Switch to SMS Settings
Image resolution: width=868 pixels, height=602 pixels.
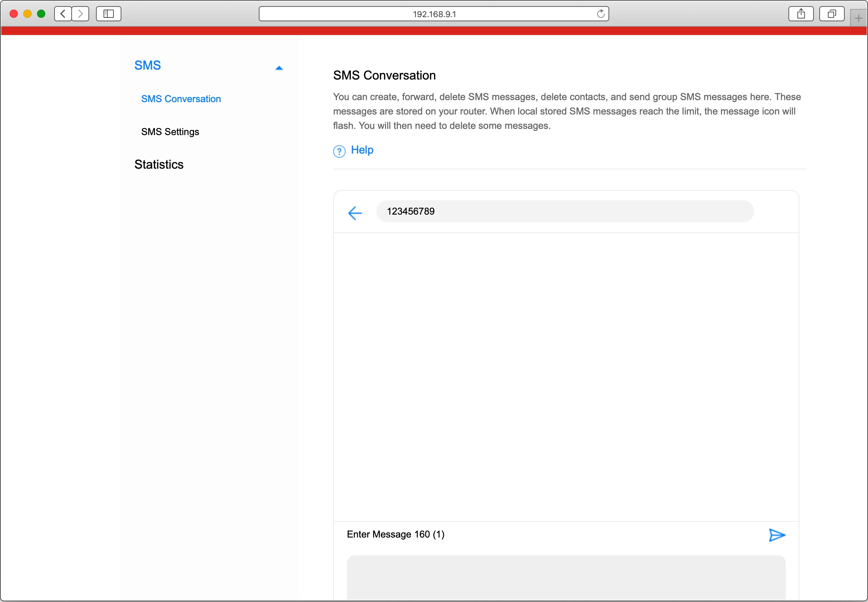tap(170, 132)
